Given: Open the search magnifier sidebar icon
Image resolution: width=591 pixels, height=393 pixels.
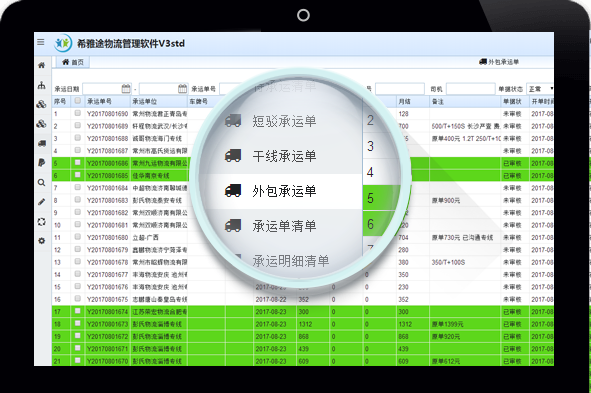Looking at the screenshot, I should [x=41, y=183].
